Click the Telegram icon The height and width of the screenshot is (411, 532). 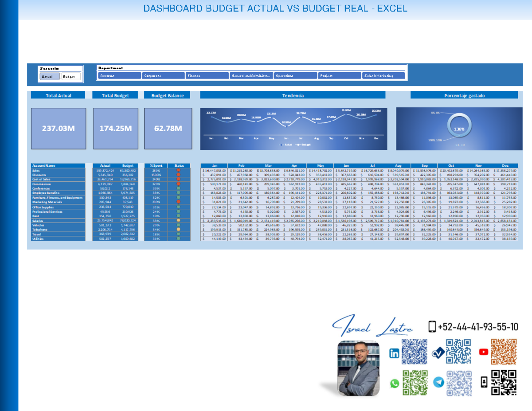(x=438, y=382)
